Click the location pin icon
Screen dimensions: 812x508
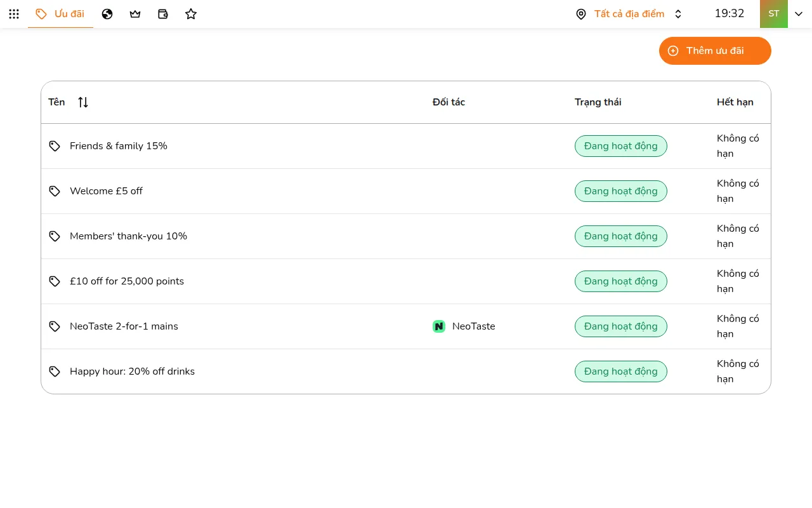click(581, 14)
